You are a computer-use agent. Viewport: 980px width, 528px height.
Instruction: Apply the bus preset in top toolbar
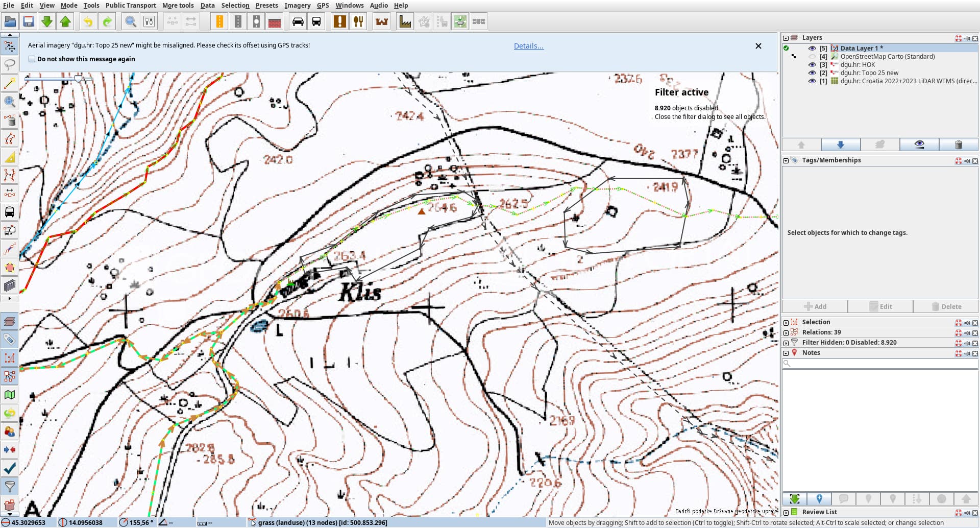(x=316, y=21)
